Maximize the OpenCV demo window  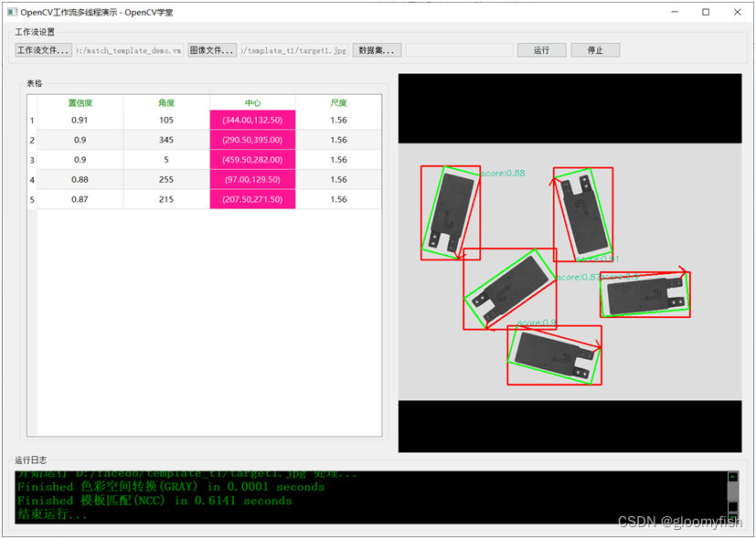706,12
